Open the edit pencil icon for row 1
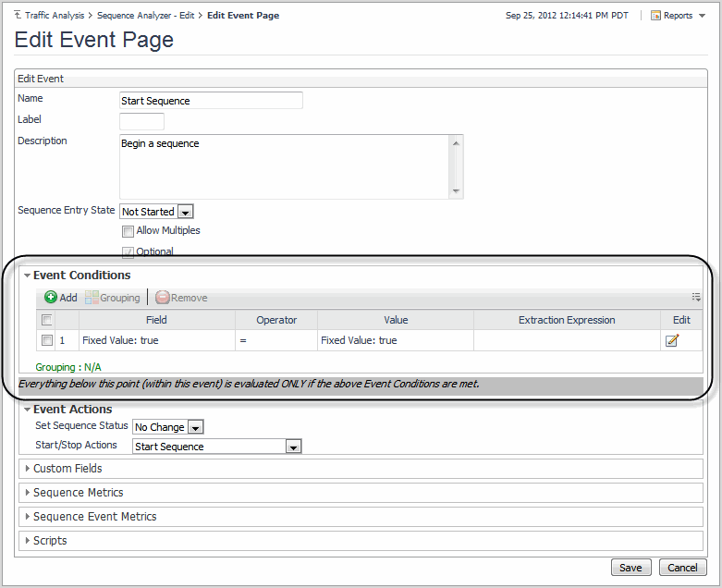Screen dimensions: 722x588 coord(672,340)
